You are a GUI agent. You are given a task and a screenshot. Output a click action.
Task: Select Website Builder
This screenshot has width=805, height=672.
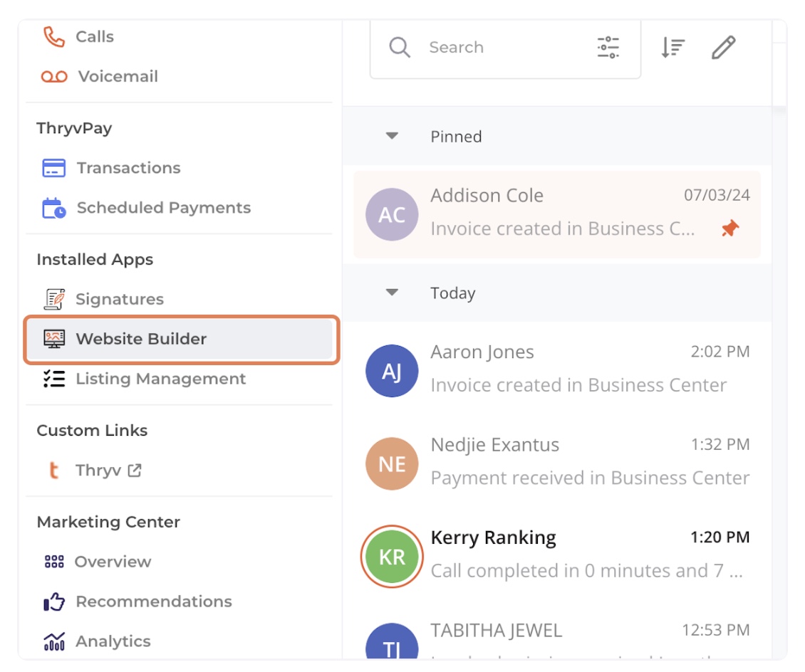pos(181,339)
